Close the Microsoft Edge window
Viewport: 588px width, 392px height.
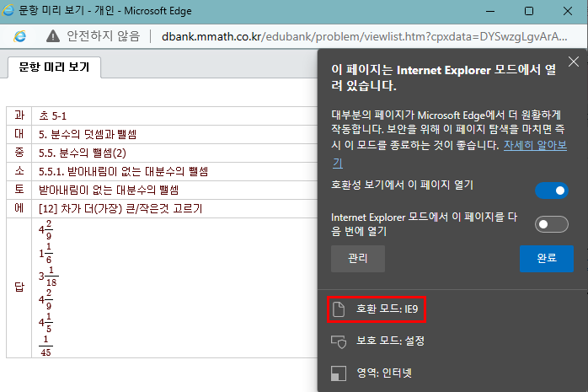click(568, 11)
